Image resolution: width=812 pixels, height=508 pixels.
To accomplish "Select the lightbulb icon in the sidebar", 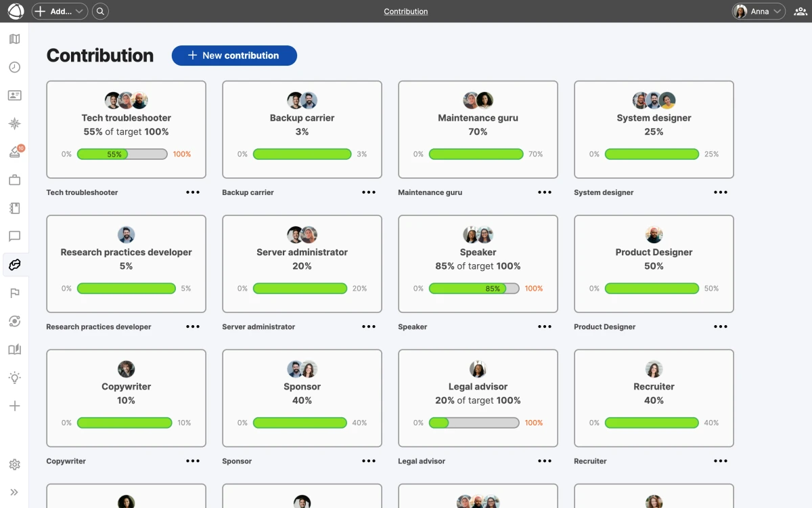I will pos(14,377).
